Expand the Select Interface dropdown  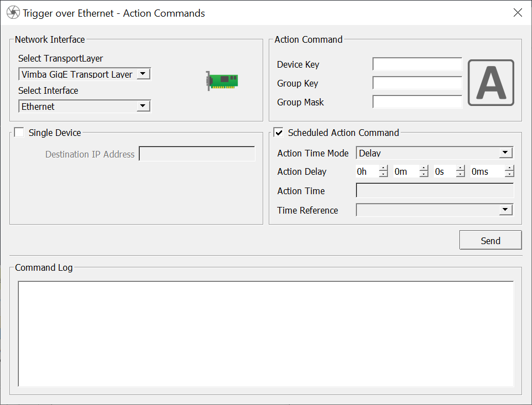coord(143,106)
